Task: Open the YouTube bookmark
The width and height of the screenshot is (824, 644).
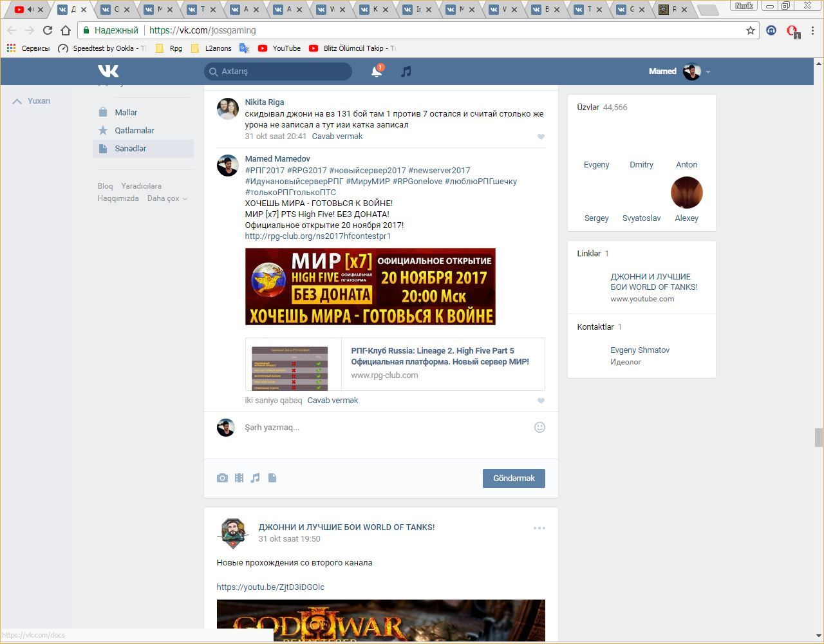Action: (x=279, y=48)
